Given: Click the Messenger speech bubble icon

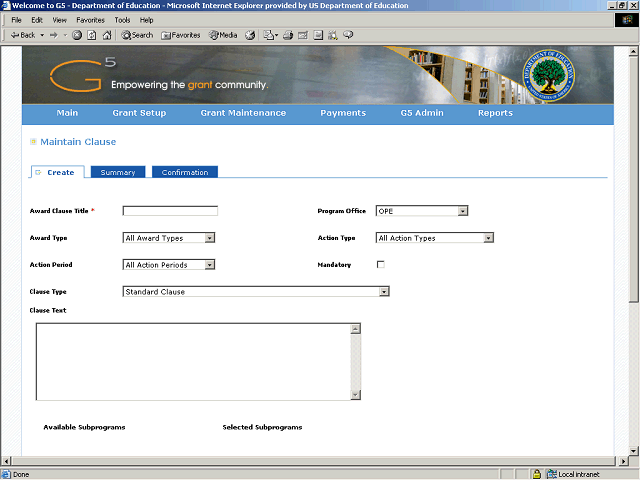Looking at the screenshot, I should point(348,35).
